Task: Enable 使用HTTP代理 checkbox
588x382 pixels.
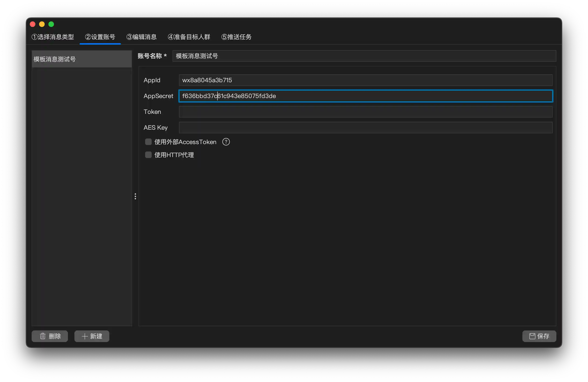Action: (148, 155)
